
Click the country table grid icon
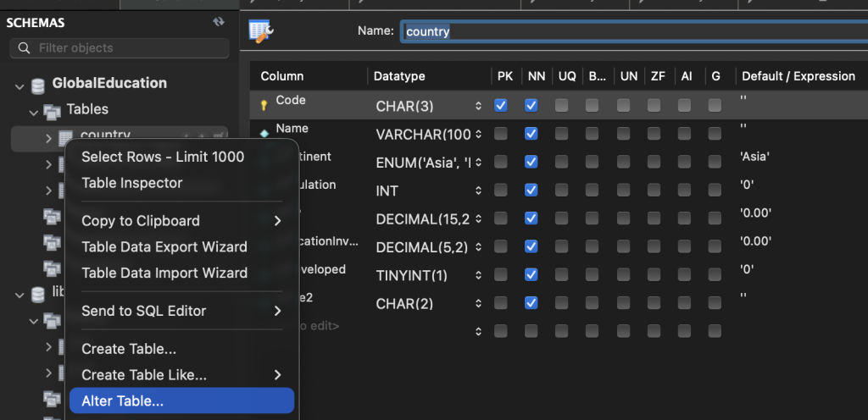click(x=65, y=136)
